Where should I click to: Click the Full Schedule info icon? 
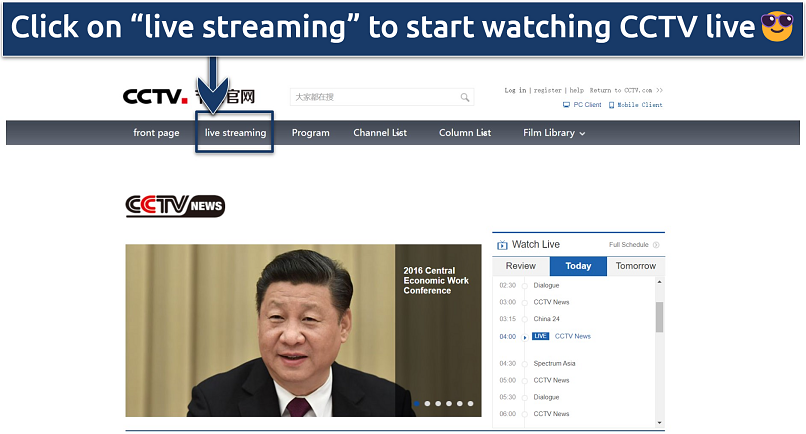point(656,245)
